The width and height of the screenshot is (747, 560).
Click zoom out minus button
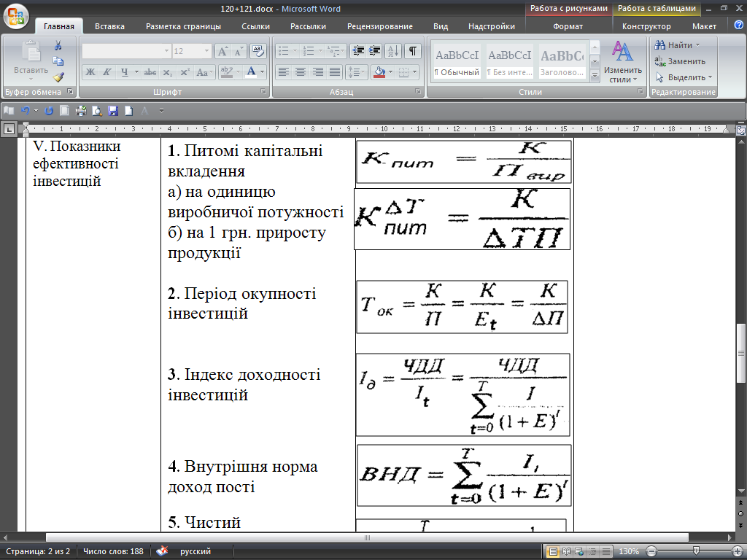[x=651, y=551]
